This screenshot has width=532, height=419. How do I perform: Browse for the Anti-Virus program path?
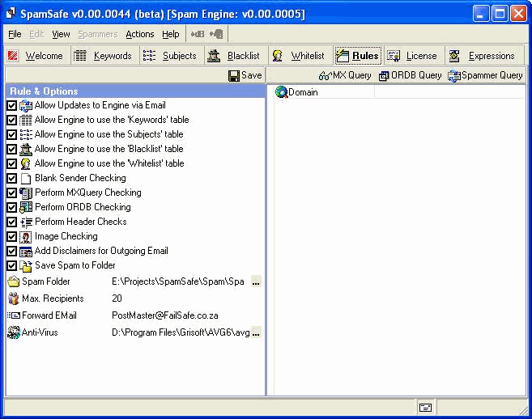point(256,332)
